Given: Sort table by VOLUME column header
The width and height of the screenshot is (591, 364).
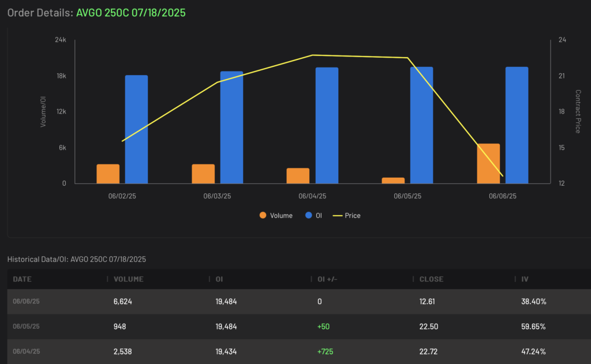Looking at the screenshot, I should (129, 279).
